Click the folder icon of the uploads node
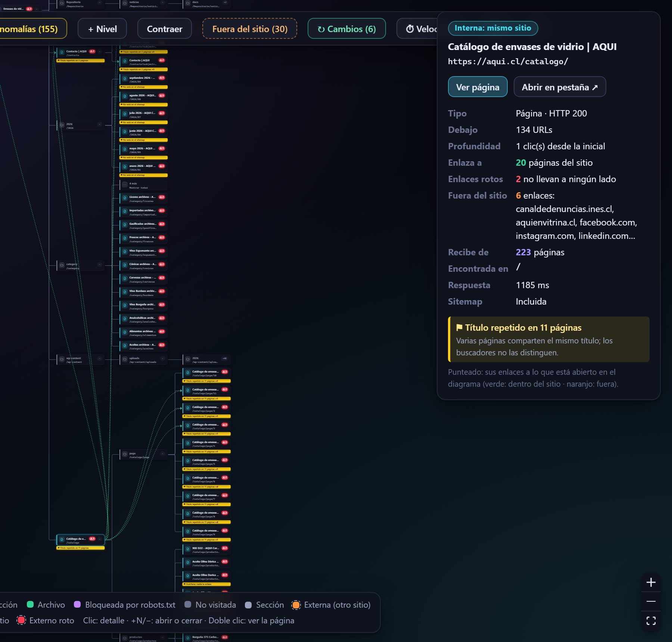672x642 pixels. pos(125,359)
